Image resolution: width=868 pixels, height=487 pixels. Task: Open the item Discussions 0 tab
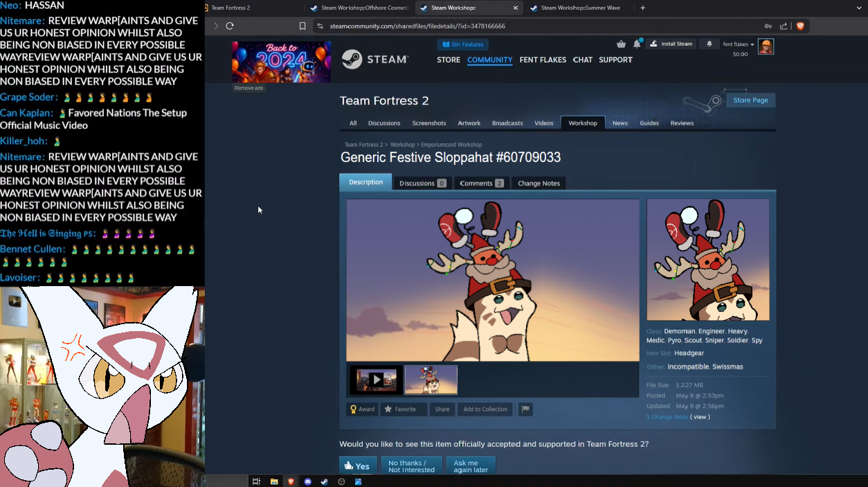coord(422,183)
